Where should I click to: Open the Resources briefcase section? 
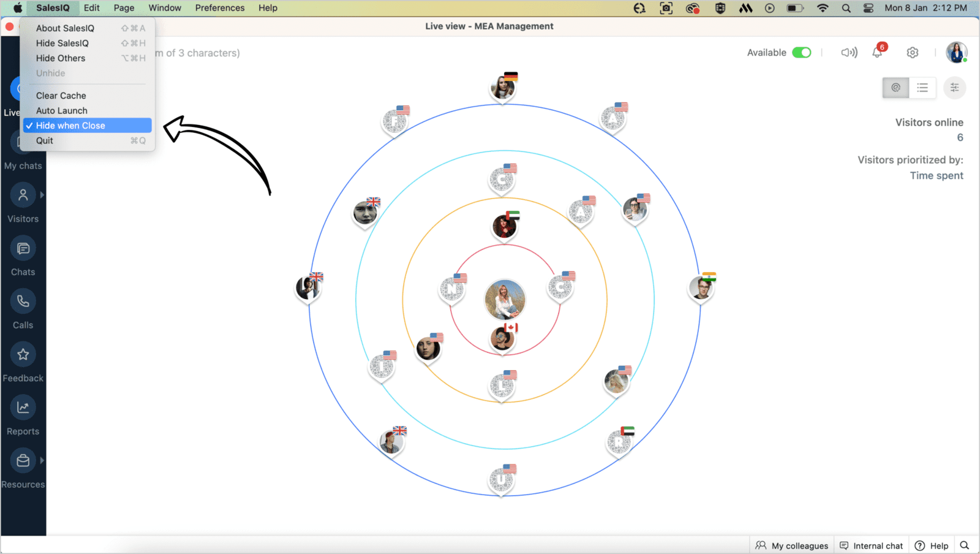click(x=23, y=469)
